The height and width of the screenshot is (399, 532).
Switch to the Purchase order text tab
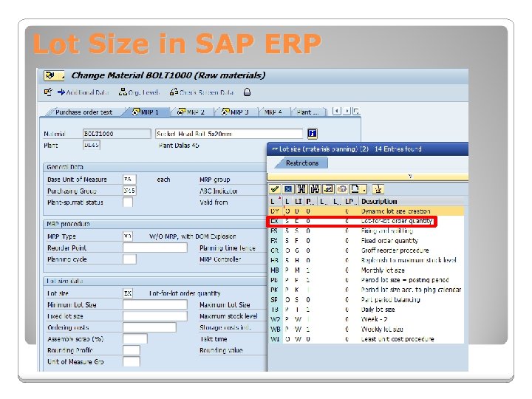(83, 112)
